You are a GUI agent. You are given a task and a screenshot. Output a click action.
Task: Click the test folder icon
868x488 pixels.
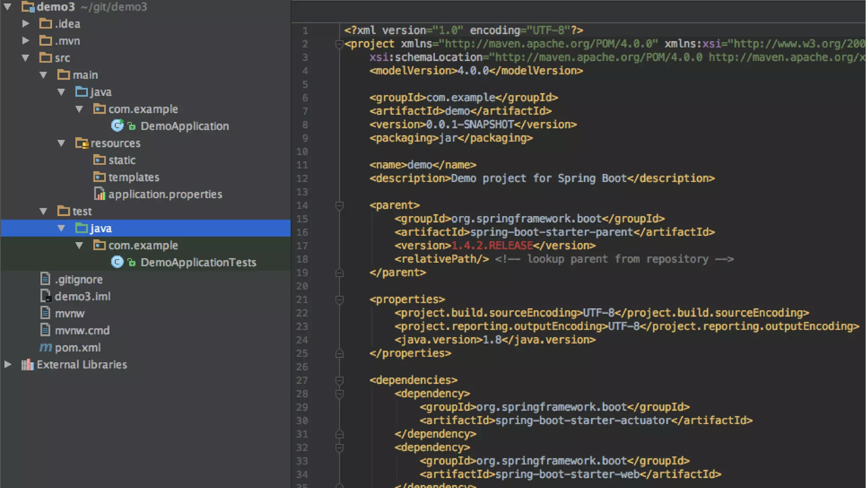click(64, 211)
